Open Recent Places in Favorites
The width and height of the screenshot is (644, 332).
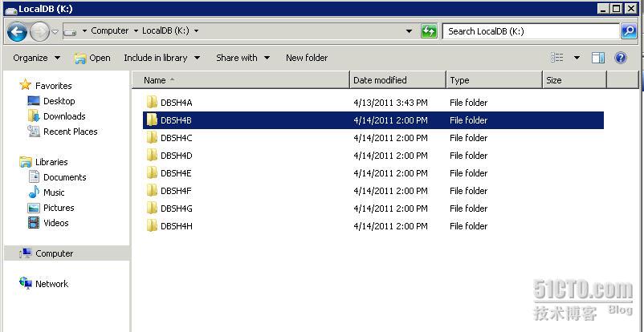70,132
